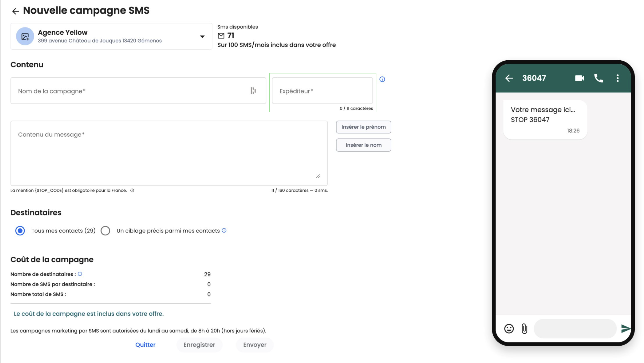This screenshot has width=644, height=363.
Task: Open the three-dot menu in phone preview
Action: click(x=618, y=78)
